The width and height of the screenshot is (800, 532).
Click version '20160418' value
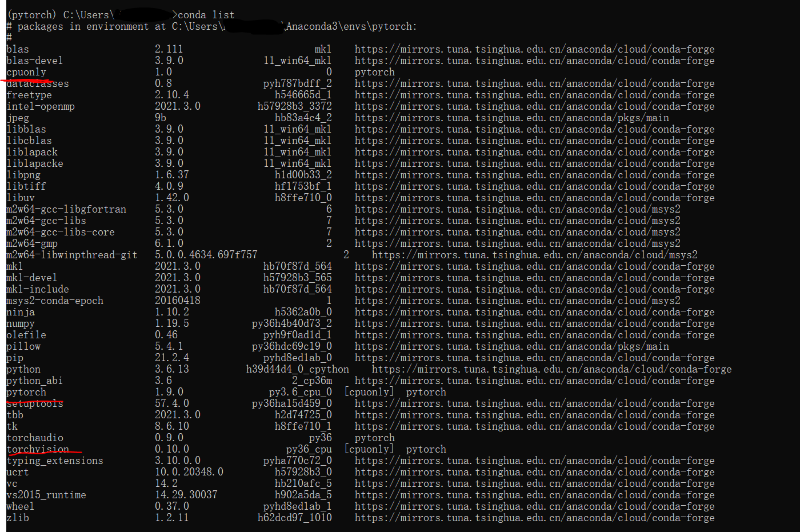click(x=178, y=301)
